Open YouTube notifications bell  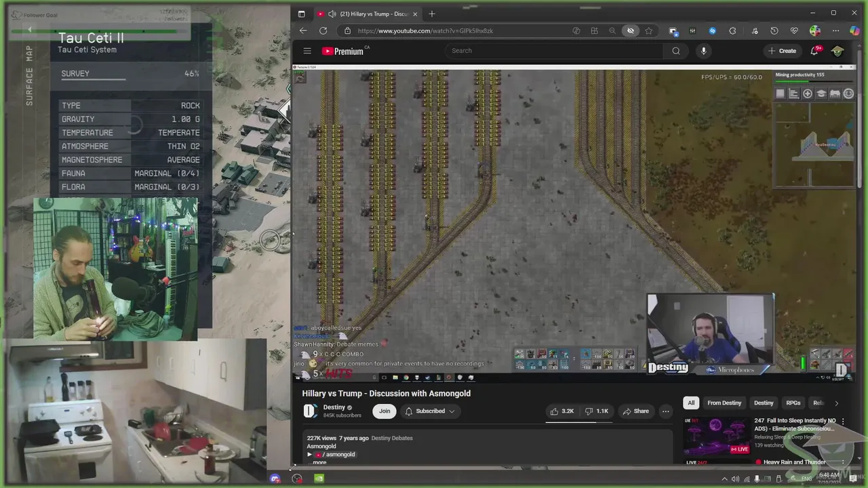[814, 51]
